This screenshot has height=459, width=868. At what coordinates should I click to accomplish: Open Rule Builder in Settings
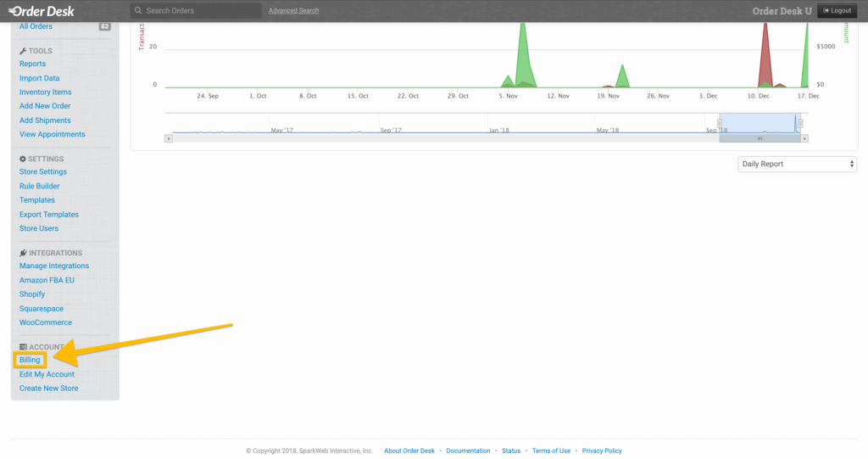coord(39,186)
